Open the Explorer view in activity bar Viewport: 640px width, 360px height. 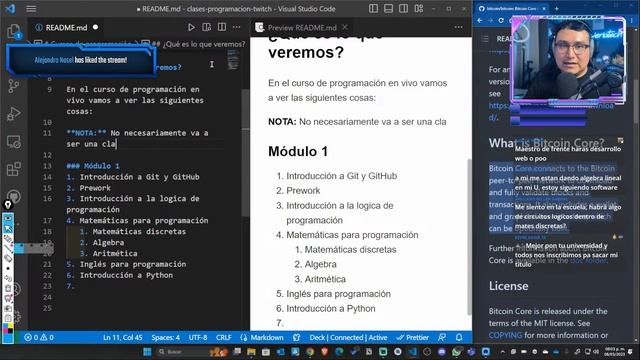[13, 31]
